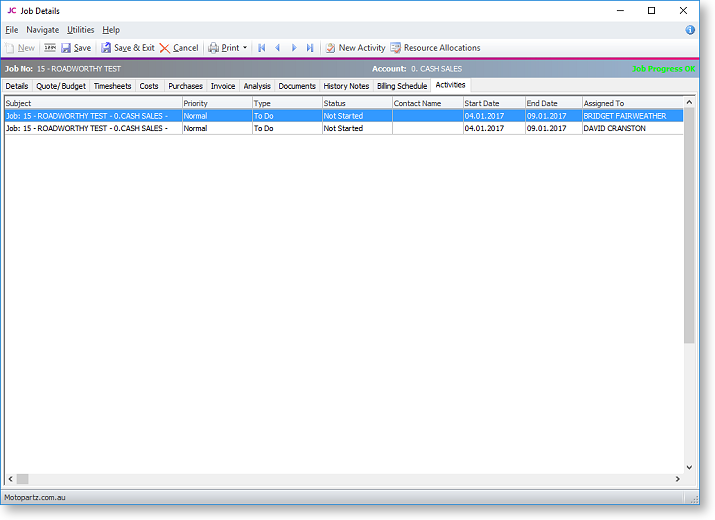The height and width of the screenshot is (520, 715).
Task: Click the Save floppy disk icon
Action: pos(66,48)
